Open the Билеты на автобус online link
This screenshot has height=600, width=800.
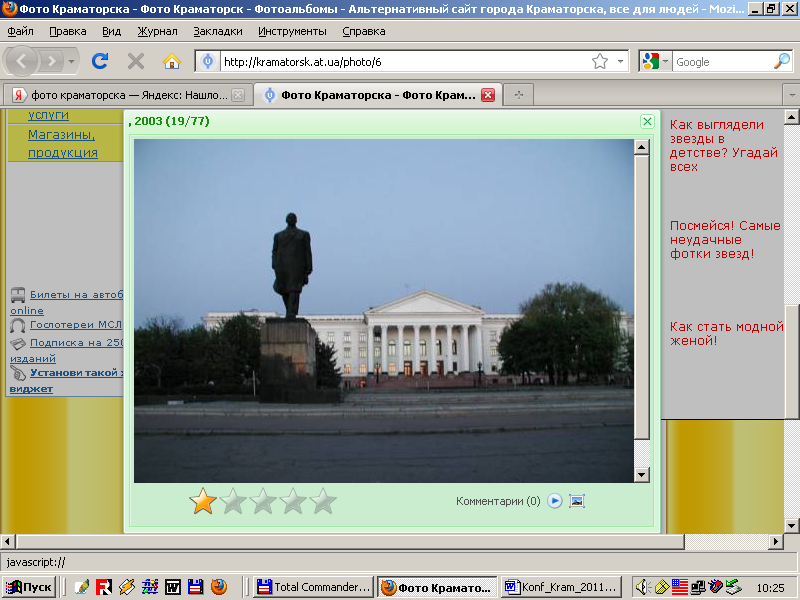pyautogui.click(x=66, y=302)
